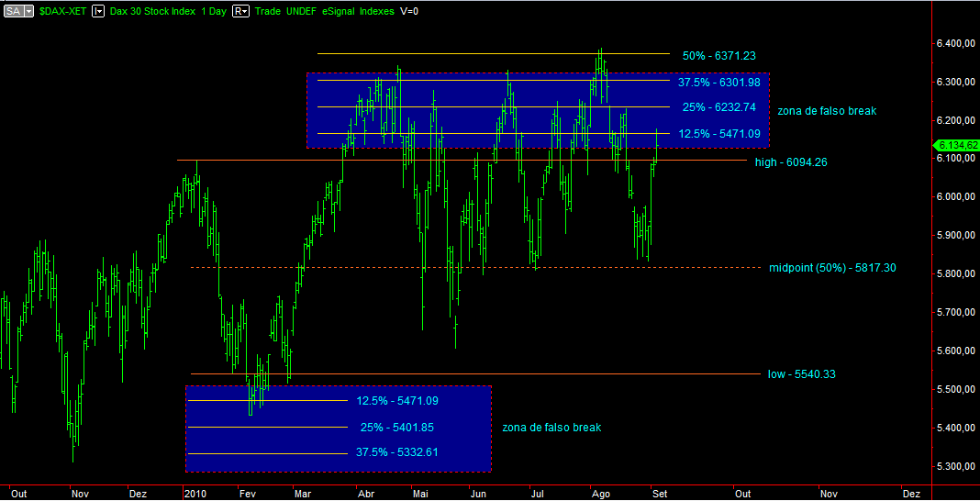
Task: Click the Mai month label on the time axis
Action: (420, 495)
